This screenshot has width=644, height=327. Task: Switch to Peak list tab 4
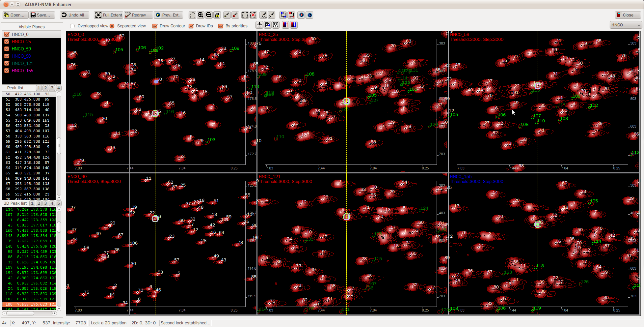(x=59, y=88)
